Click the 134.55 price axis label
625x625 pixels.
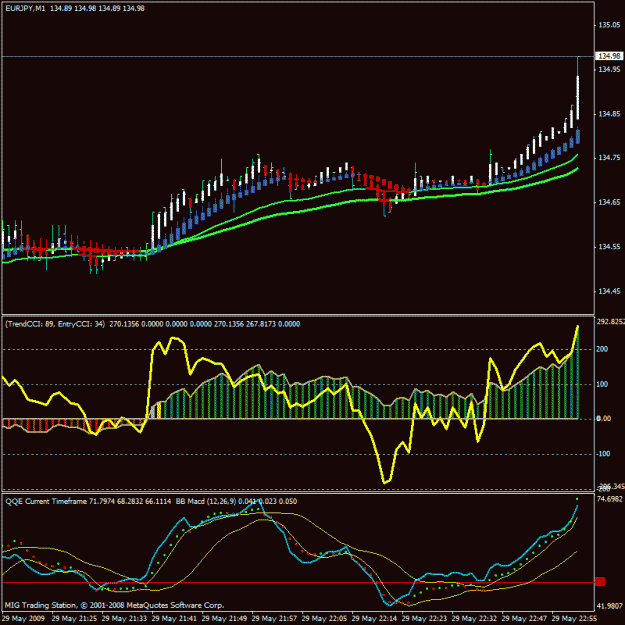click(609, 247)
